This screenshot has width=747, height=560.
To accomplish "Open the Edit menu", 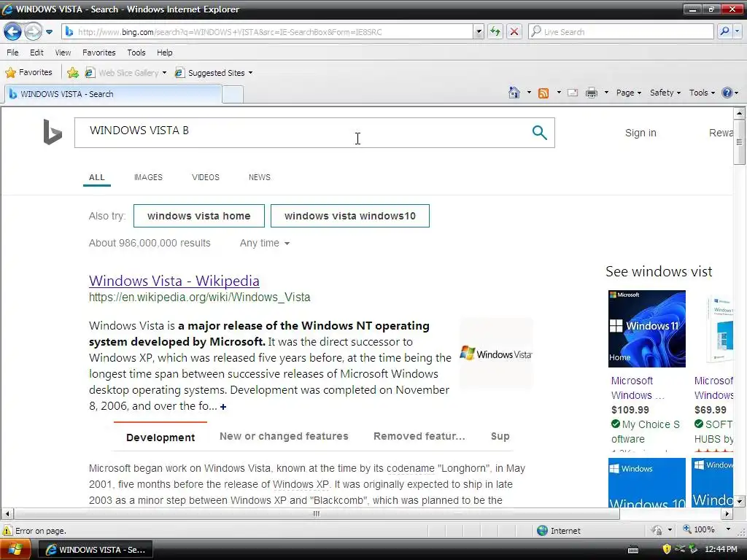I will click(36, 52).
